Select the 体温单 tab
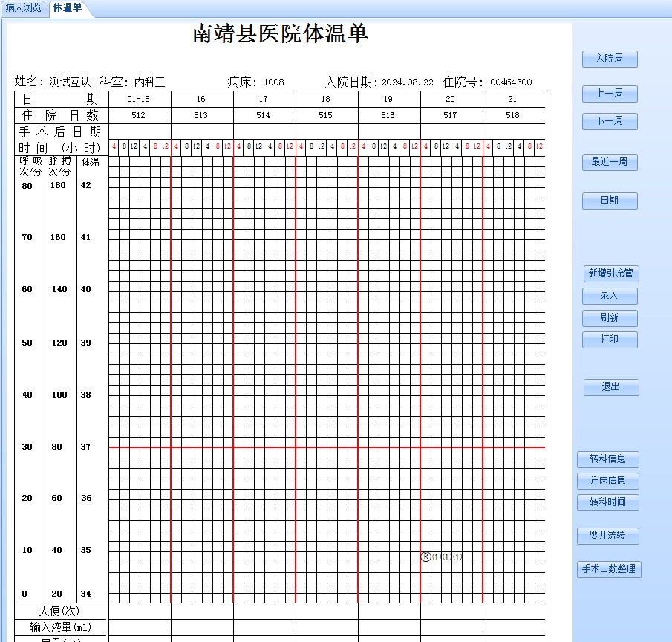 coord(68,7)
